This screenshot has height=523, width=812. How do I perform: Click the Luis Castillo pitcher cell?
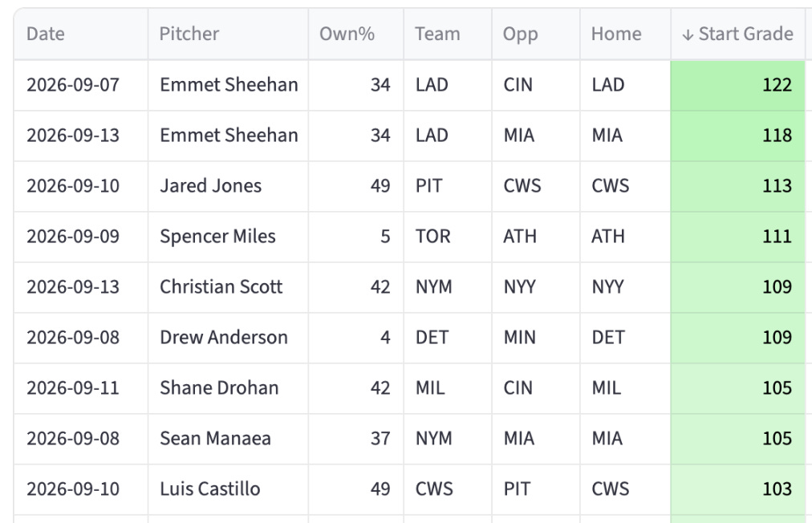228,489
